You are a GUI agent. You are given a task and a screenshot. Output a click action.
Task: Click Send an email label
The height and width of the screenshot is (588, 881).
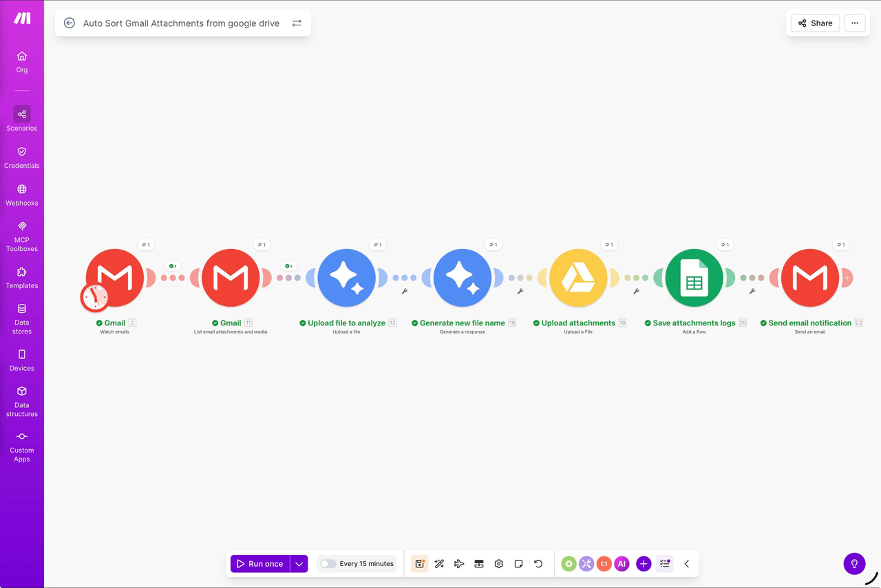[810, 332]
